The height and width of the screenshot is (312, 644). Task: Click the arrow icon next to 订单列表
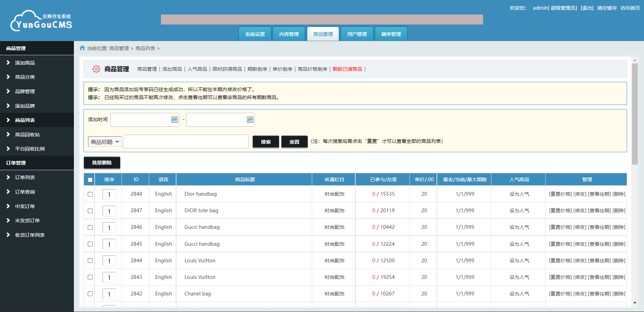tap(8, 177)
